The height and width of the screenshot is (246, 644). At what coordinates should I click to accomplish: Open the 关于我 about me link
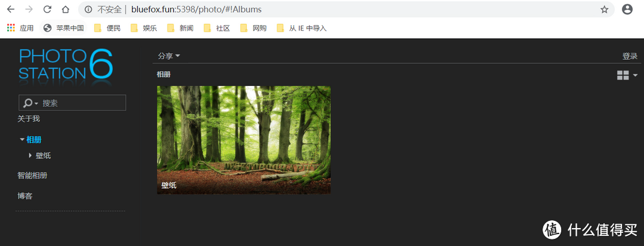pos(29,119)
